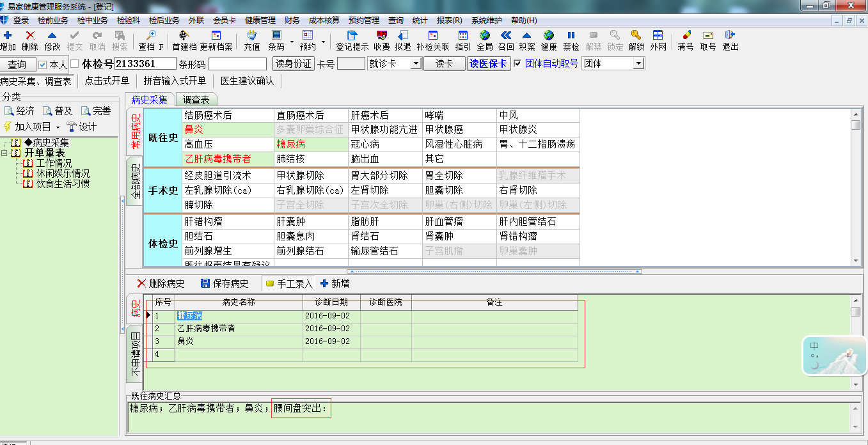Click the 高血压 cell in 既往史
The width and height of the screenshot is (868, 445).
tap(228, 144)
